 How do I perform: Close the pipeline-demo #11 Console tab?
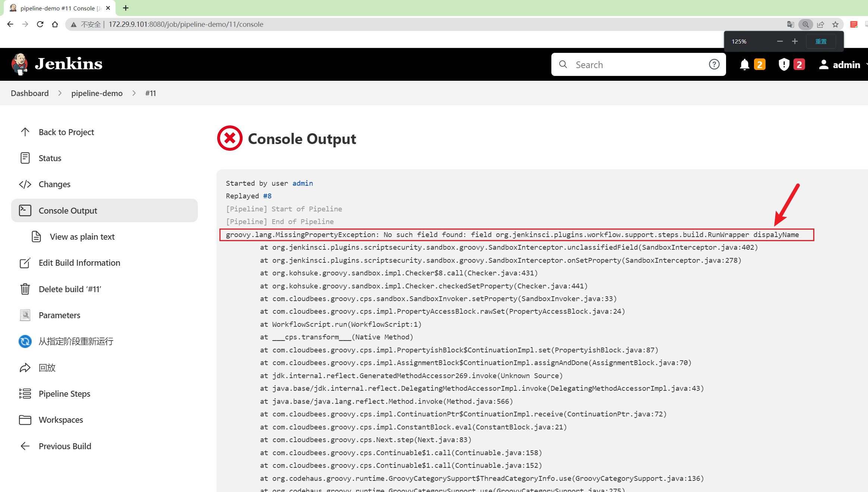click(x=108, y=8)
